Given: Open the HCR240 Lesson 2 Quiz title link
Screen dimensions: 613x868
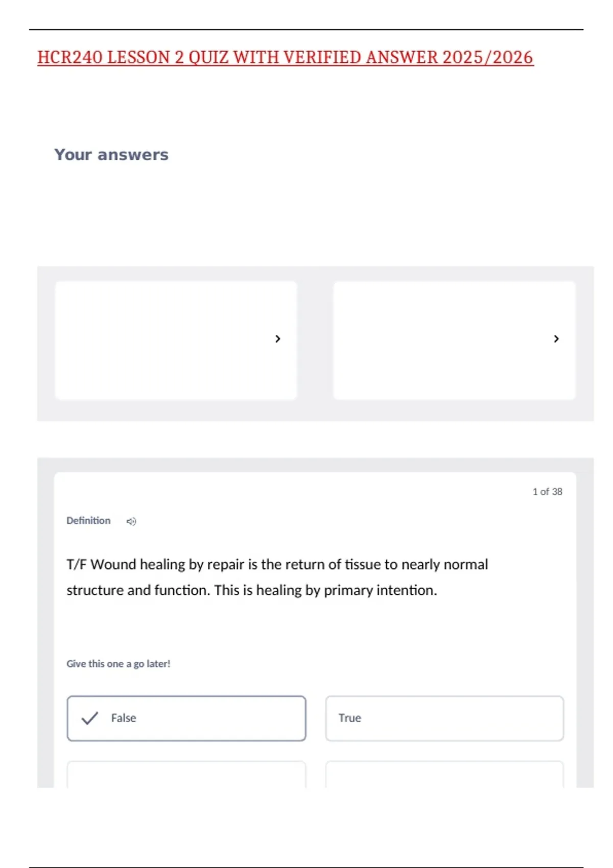Looking at the screenshot, I should (285, 58).
